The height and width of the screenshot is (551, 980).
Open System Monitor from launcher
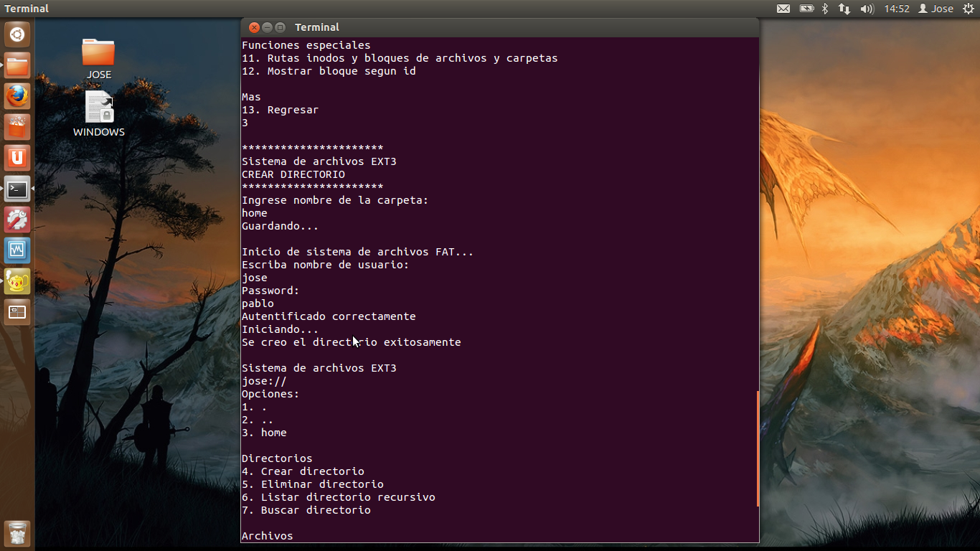(x=17, y=251)
